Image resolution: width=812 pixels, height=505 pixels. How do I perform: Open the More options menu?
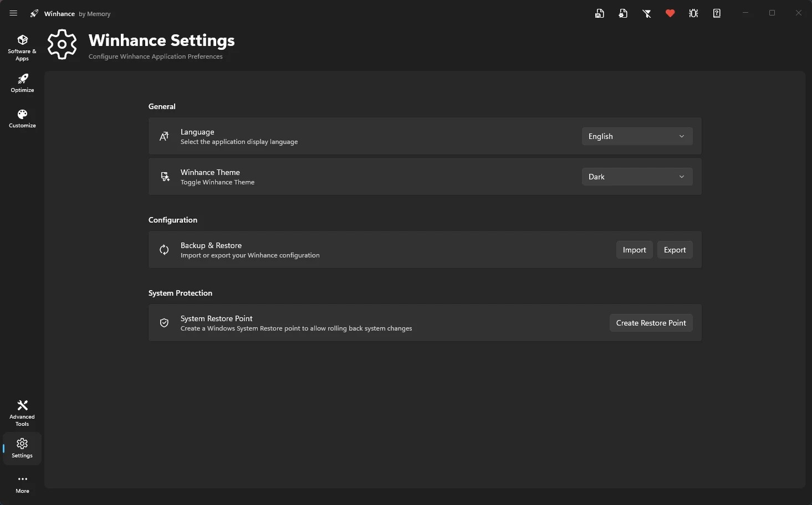coord(22,484)
